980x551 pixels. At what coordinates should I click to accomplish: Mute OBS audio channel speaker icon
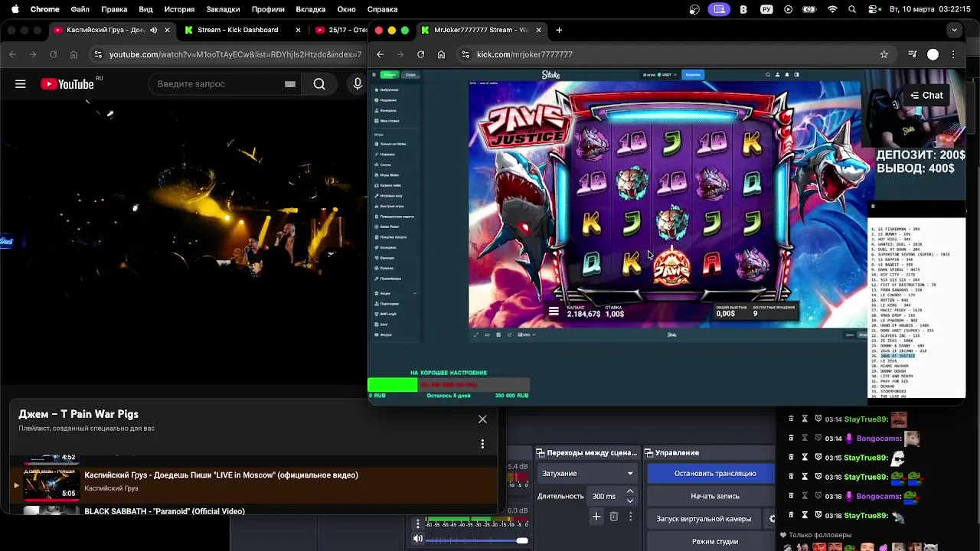tap(418, 540)
